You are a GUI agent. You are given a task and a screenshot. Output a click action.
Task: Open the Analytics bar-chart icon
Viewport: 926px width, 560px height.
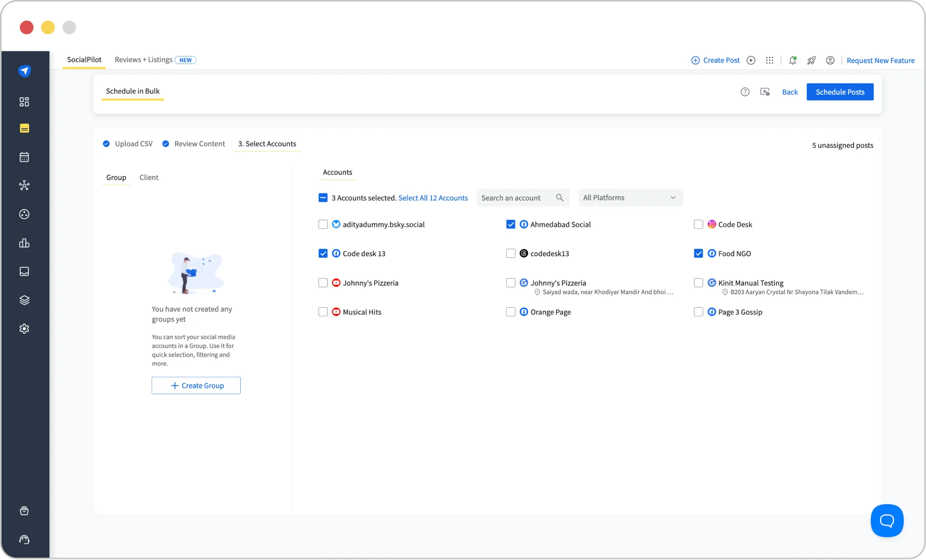click(24, 243)
